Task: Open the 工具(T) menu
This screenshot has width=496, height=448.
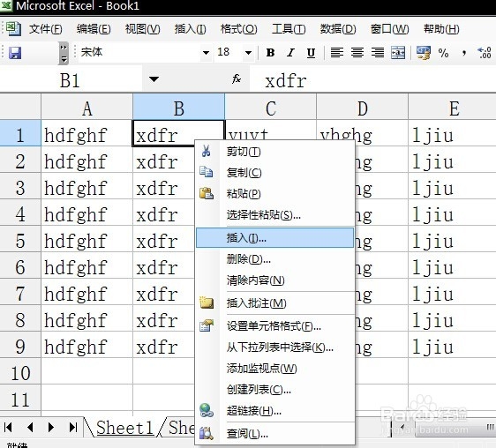Action: coord(289,29)
